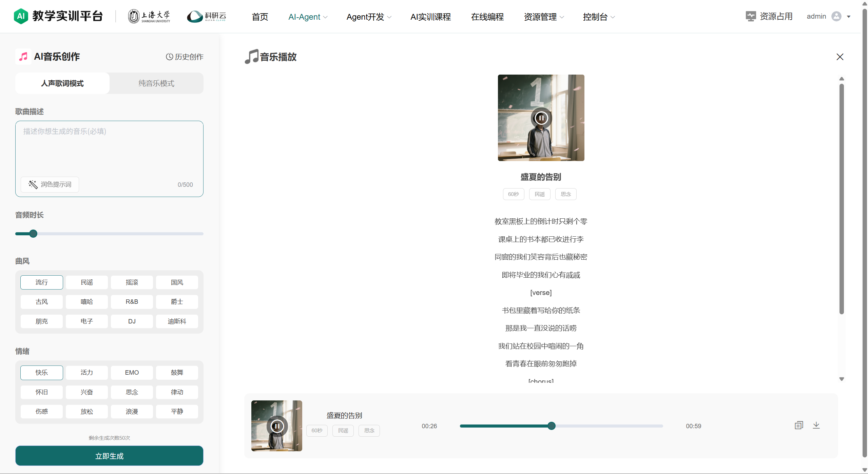Click the unplayed part of the progress bar
Viewport: 868px width, 474px height.
pos(609,426)
